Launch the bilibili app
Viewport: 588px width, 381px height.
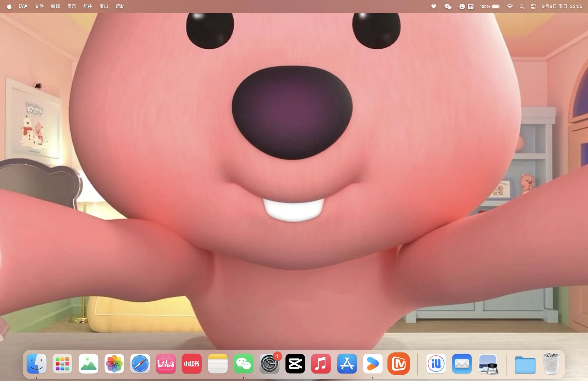tap(166, 364)
